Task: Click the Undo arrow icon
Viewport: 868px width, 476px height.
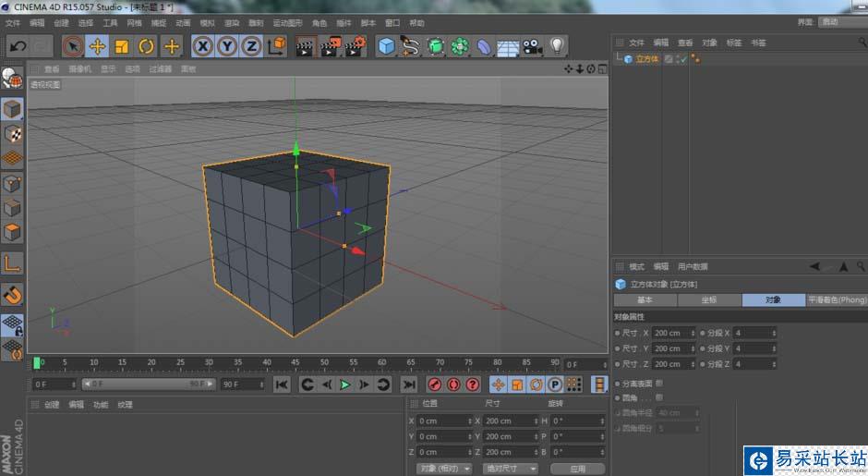Action: pos(17,46)
